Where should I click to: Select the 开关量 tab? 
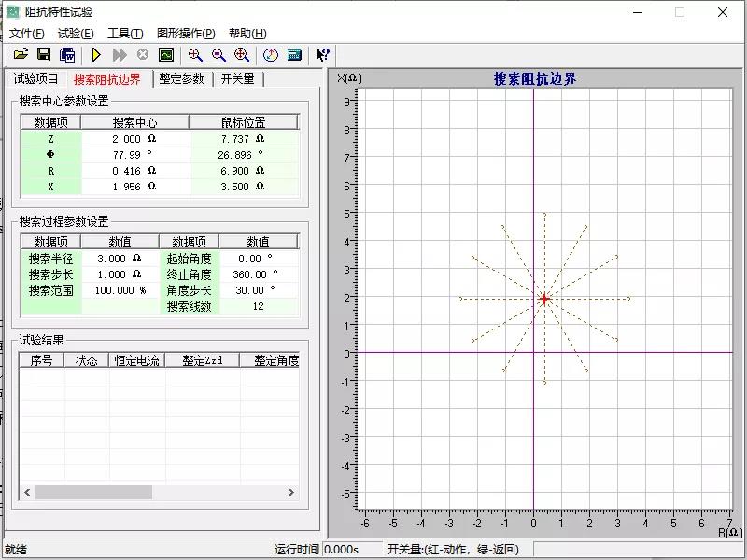[237, 79]
